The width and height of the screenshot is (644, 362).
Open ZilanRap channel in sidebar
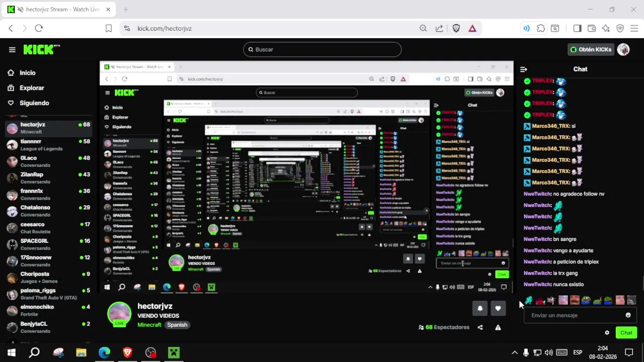pos(48,178)
